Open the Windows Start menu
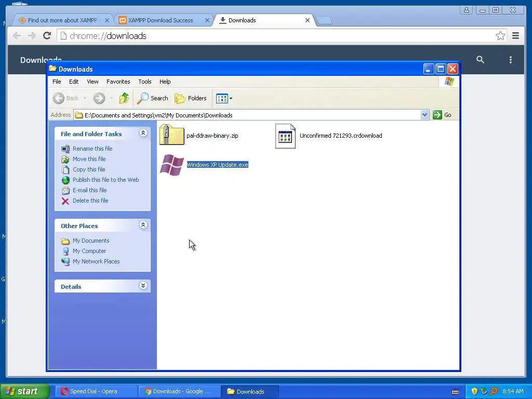This screenshot has height=399, width=532. [25, 391]
